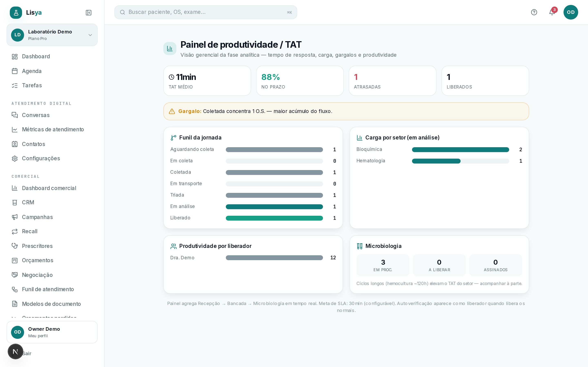The height and width of the screenshot is (367, 588).
Task: Click the Lisya flask logo icon
Action: click(x=16, y=13)
